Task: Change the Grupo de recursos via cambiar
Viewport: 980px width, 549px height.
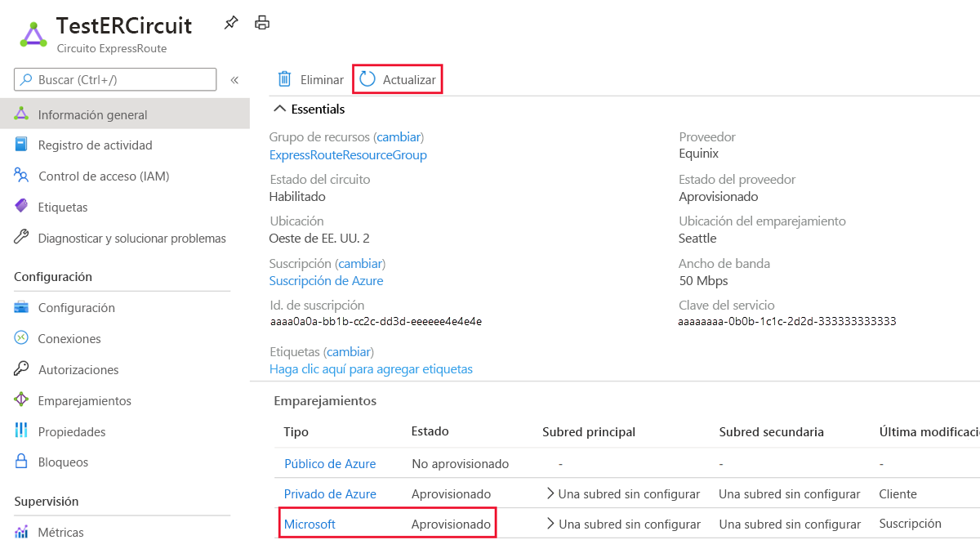Action: pos(399,137)
